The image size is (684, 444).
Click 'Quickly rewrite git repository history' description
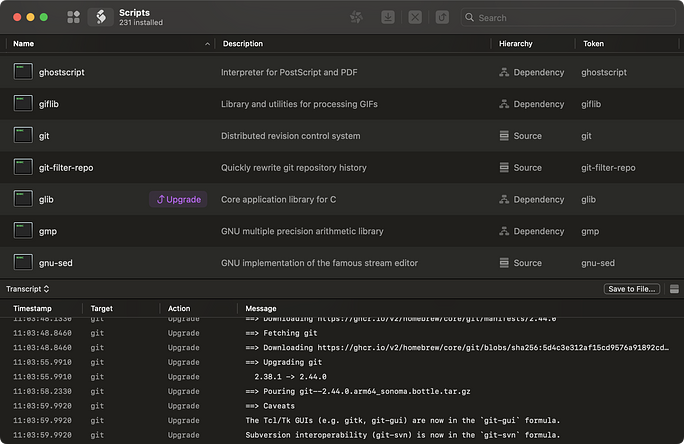(x=294, y=167)
